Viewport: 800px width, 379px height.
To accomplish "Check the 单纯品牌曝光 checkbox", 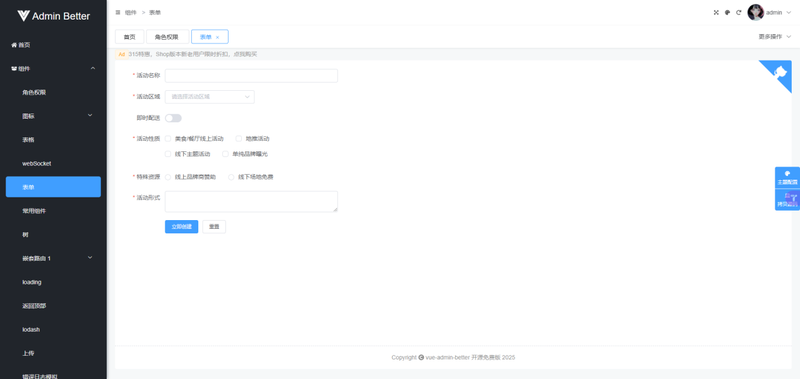I will point(226,154).
